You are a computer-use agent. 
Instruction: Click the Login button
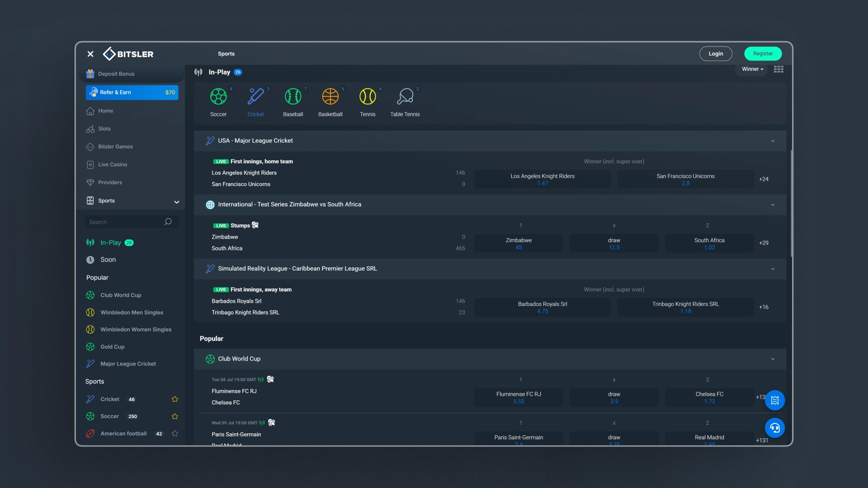pyautogui.click(x=716, y=54)
